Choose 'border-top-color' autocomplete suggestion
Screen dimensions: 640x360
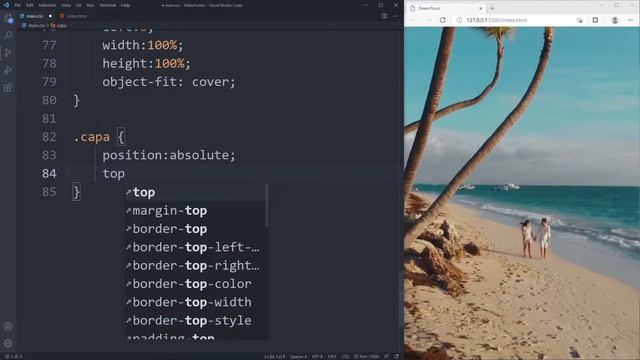coord(195,284)
